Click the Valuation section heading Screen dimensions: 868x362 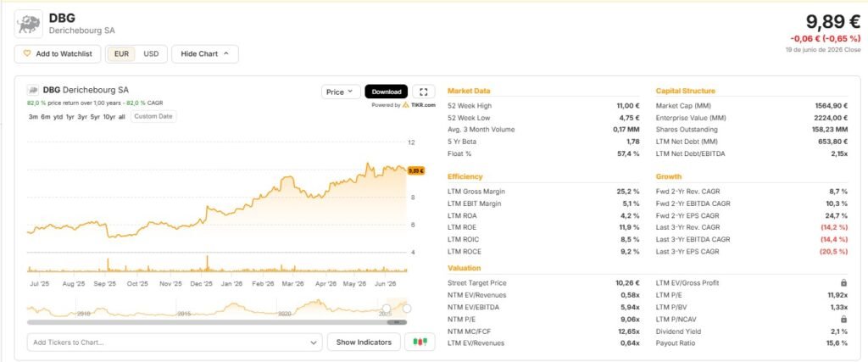464,268
